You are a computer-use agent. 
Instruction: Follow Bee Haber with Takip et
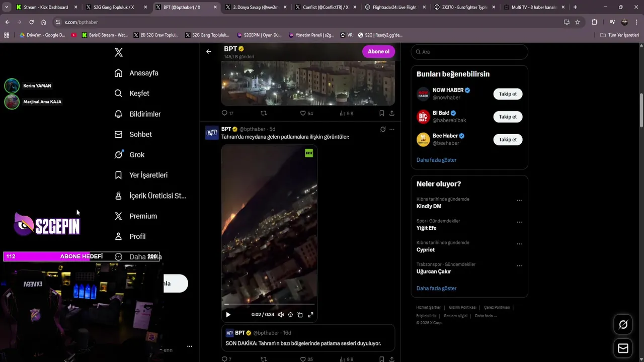tap(508, 139)
